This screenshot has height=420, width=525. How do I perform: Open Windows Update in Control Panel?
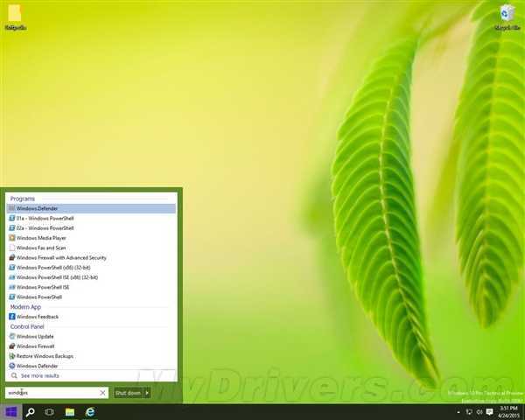click(91, 336)
